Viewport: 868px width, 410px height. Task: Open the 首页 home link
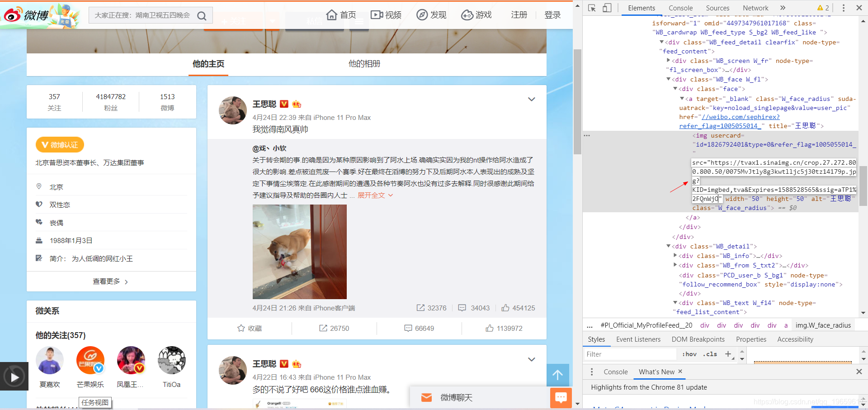pos(341,15)
